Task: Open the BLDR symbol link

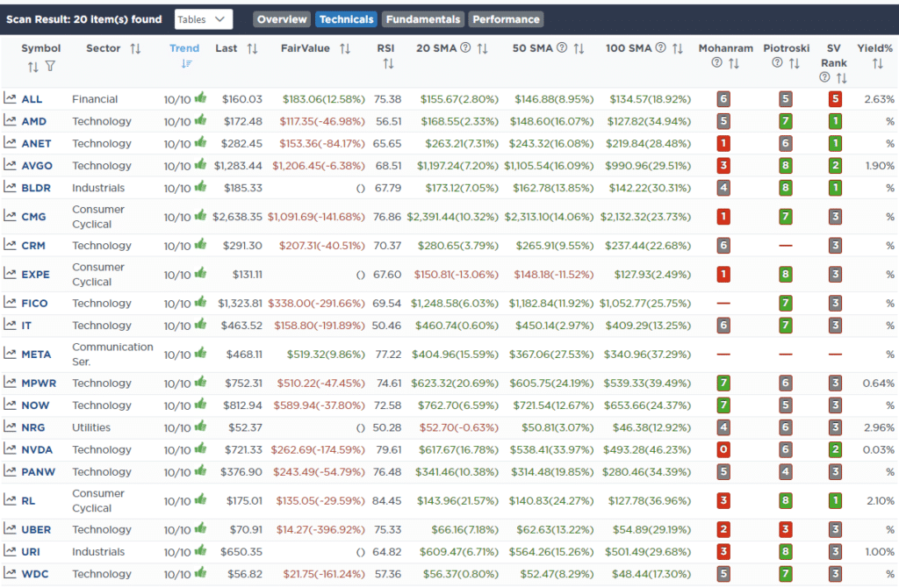Action: click(36, 188)
